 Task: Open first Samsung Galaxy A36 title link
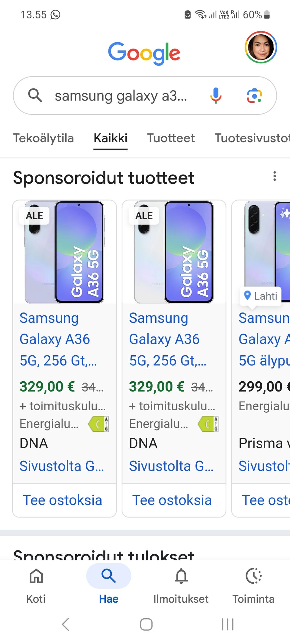tap(55, 339)
